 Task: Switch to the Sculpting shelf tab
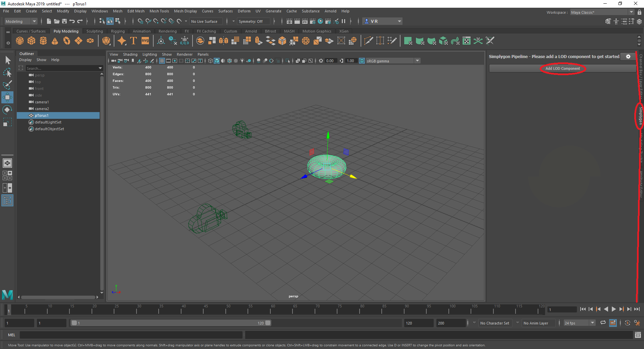[95, 31]
